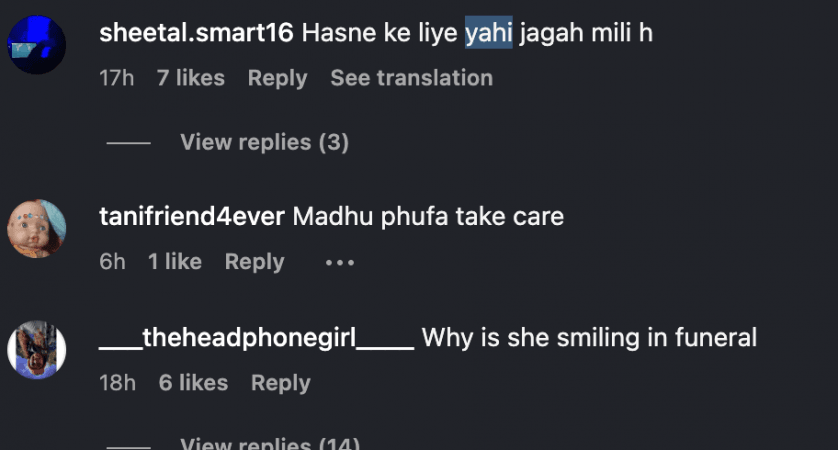Viewport: 838px width, 450px height.
Task: View the 7 likes list
Action: tap(191, 78)
